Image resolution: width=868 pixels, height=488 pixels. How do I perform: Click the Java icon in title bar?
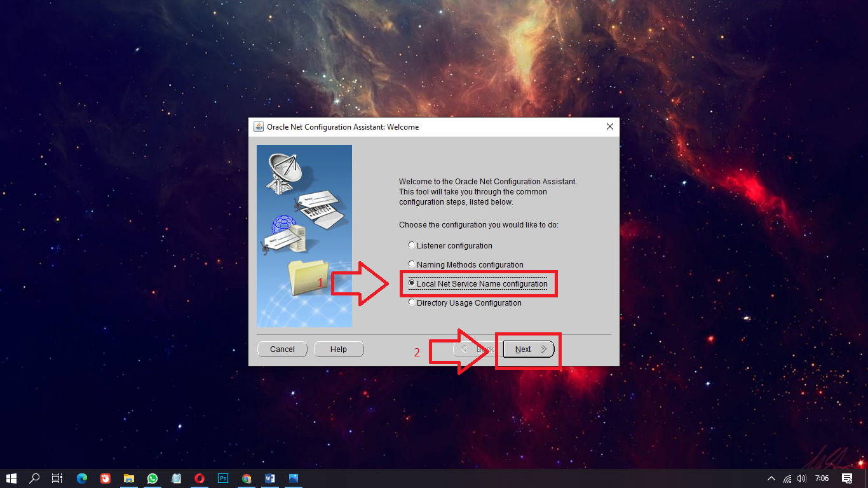tap(259, 126)
